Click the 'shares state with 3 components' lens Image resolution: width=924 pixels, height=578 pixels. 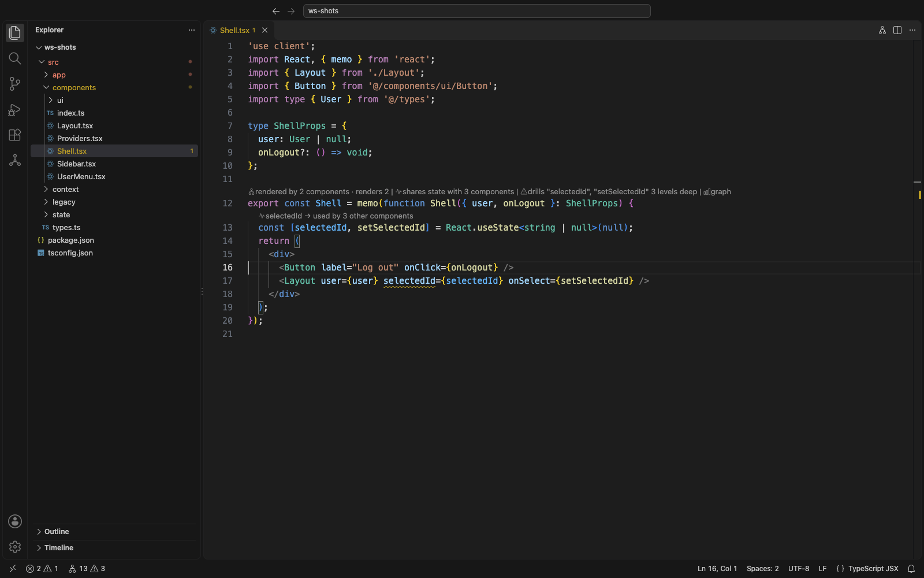point(454,192)
